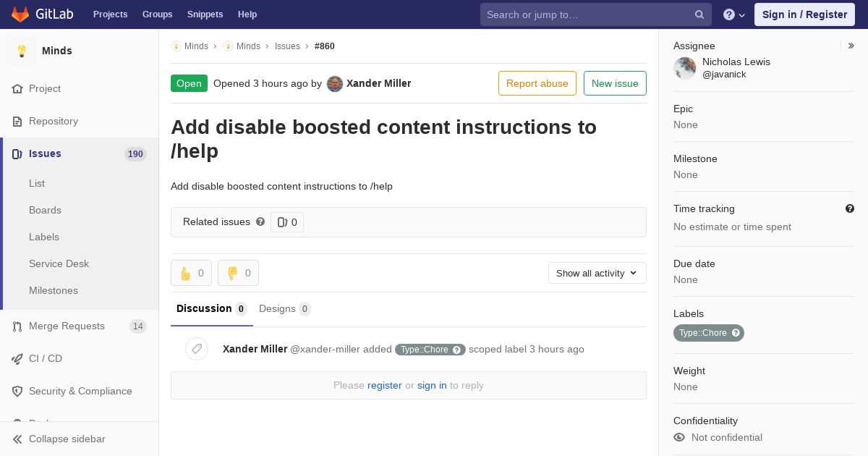This screenshot has width=868, height=456.
Task: Click the first breadcrumb Minds lightbulb icon
Action: pos(176,46)
